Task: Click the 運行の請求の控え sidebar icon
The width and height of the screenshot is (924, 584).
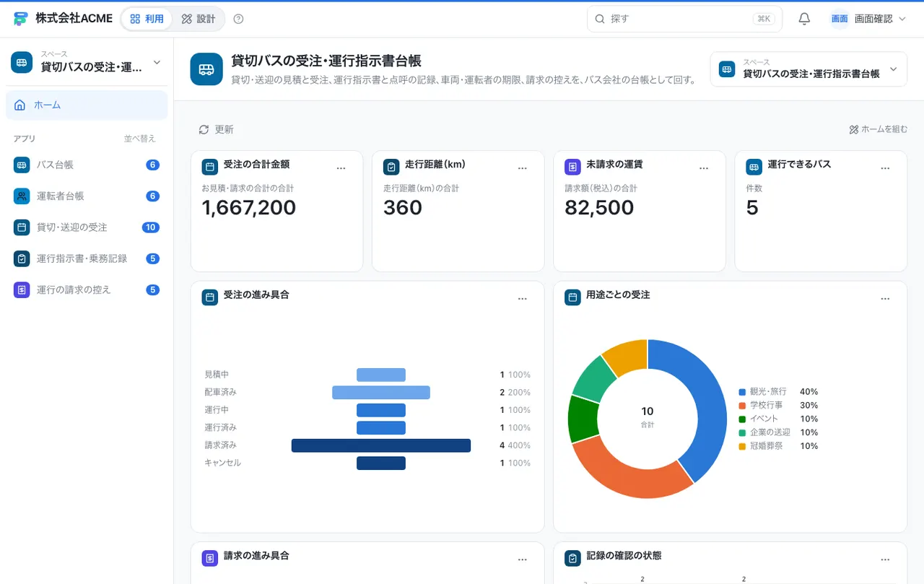Action: (22, 289)
